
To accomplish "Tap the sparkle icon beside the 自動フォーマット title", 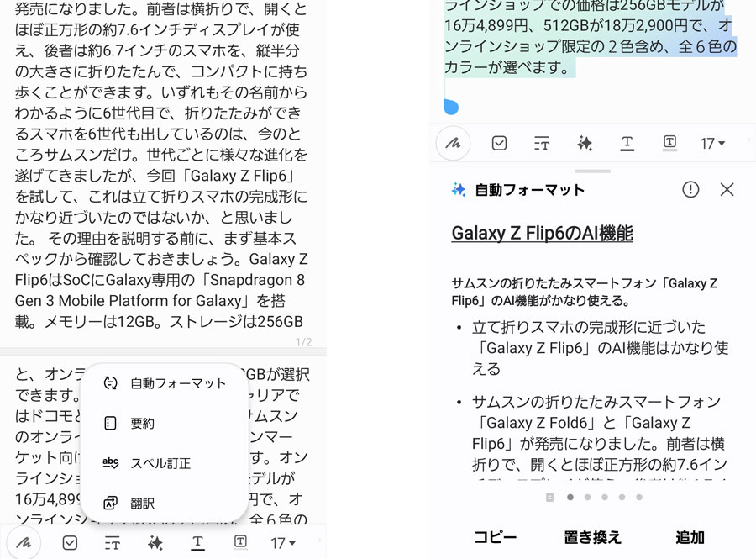I will 459,190.
